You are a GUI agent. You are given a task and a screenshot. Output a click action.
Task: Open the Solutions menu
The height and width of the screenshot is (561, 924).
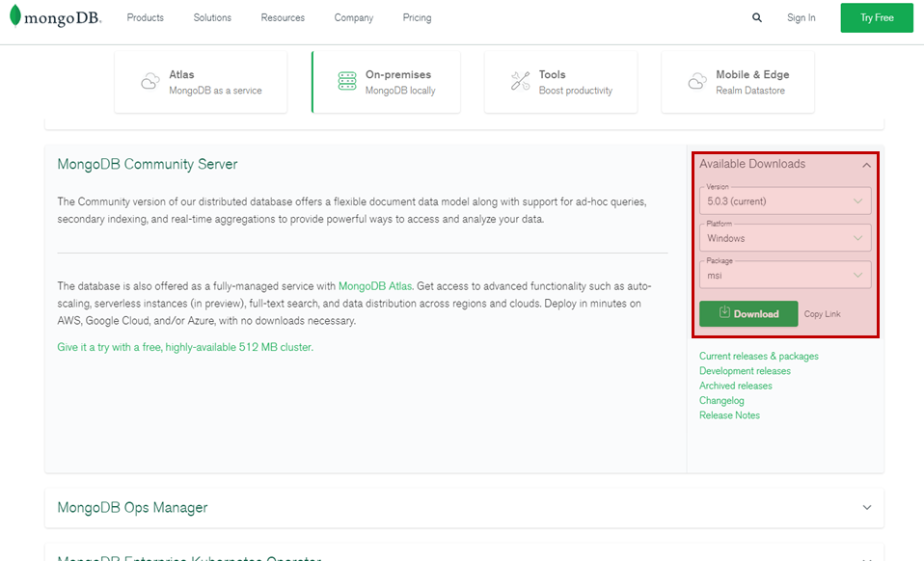tap(212, 17)
